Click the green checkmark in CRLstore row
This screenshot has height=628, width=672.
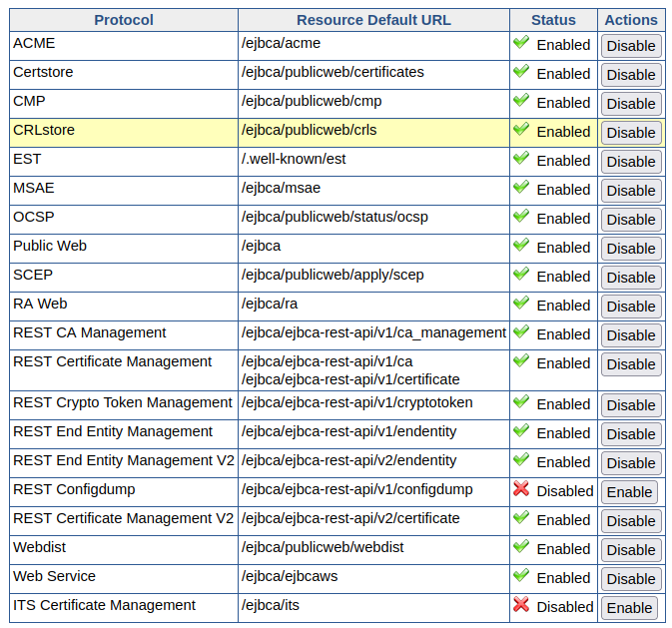pyautogui.click(x=520, y=131)
